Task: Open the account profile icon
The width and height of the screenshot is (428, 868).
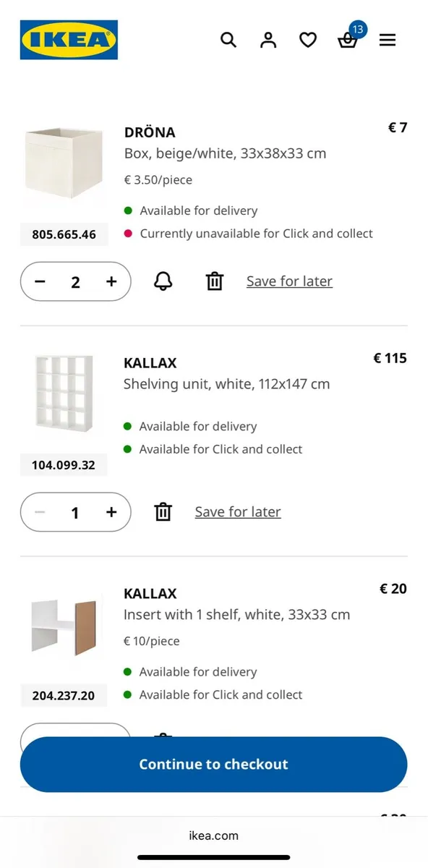Action: click(268, 40)
